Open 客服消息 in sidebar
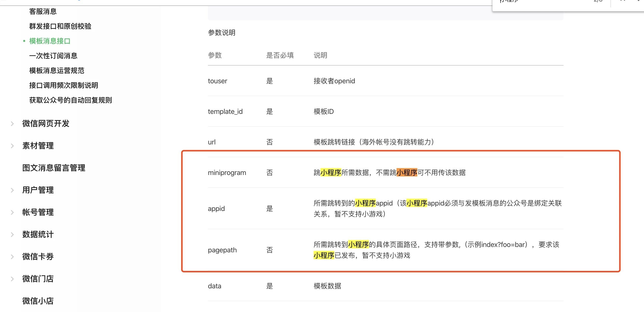The width and height of the screenshot is (644, 312). point(43,12)
